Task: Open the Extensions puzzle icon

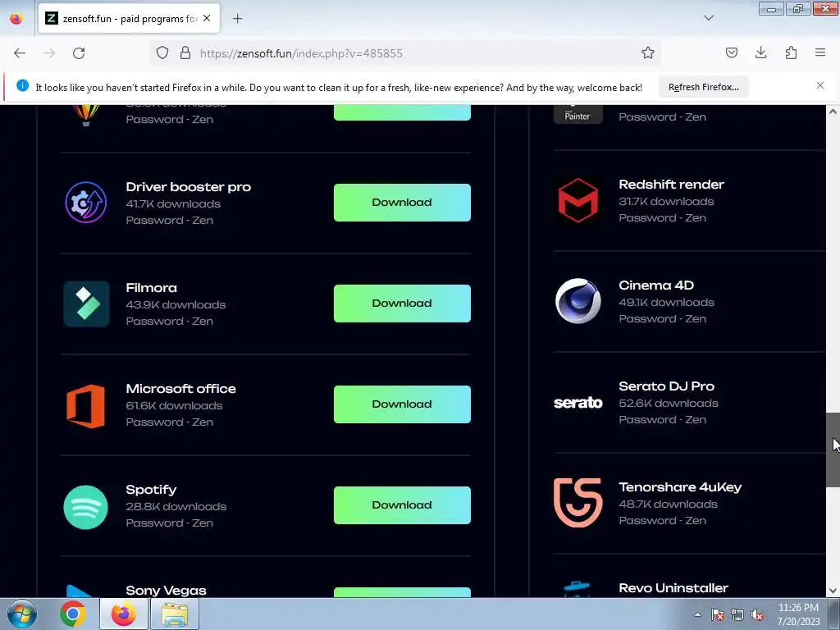Action: pyautogui.click(x=791, y=52)
